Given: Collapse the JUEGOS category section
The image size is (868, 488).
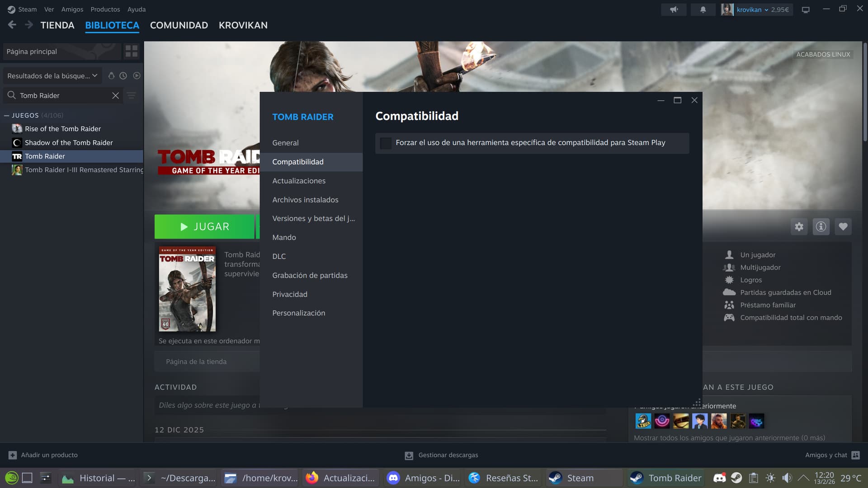Looking at the screenshot, I should click(7, 116).
